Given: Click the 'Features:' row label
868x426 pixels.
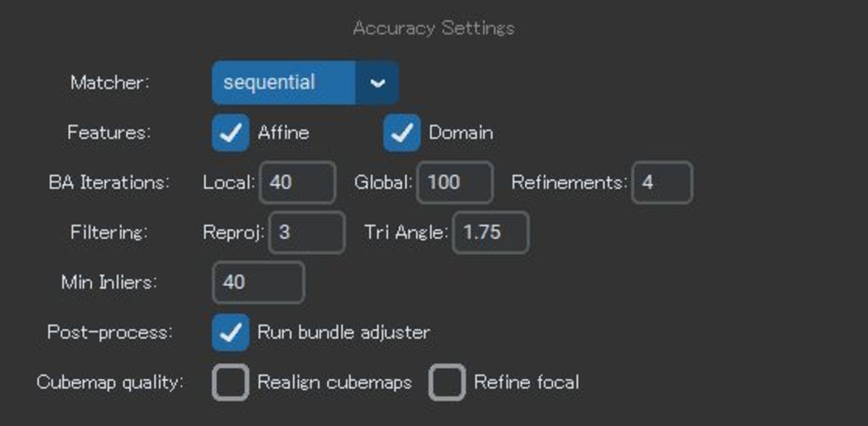Looking at the screenshot, I should coord(109,133).
